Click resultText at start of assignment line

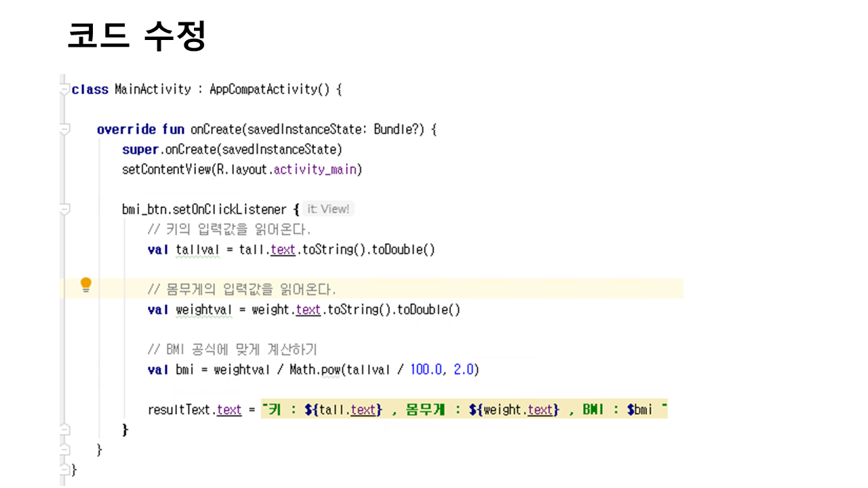[x=181, y=410]
